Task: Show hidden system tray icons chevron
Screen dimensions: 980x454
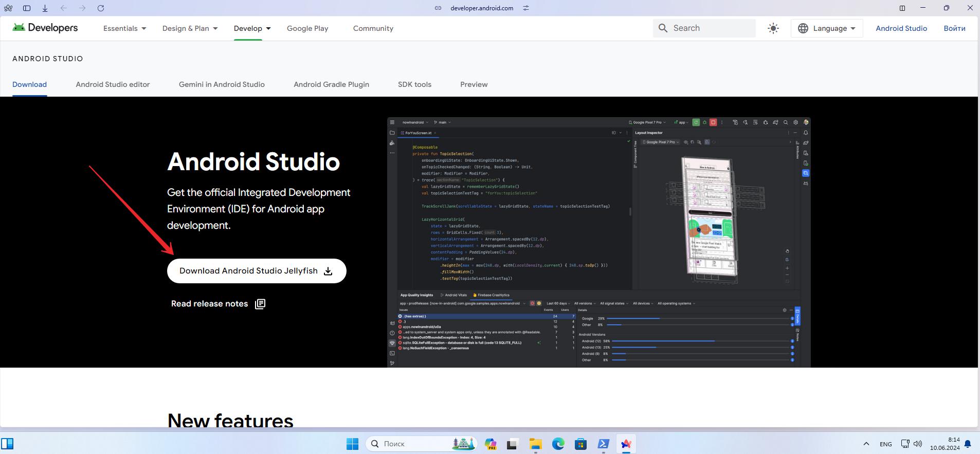Action: tap(866, 444)
